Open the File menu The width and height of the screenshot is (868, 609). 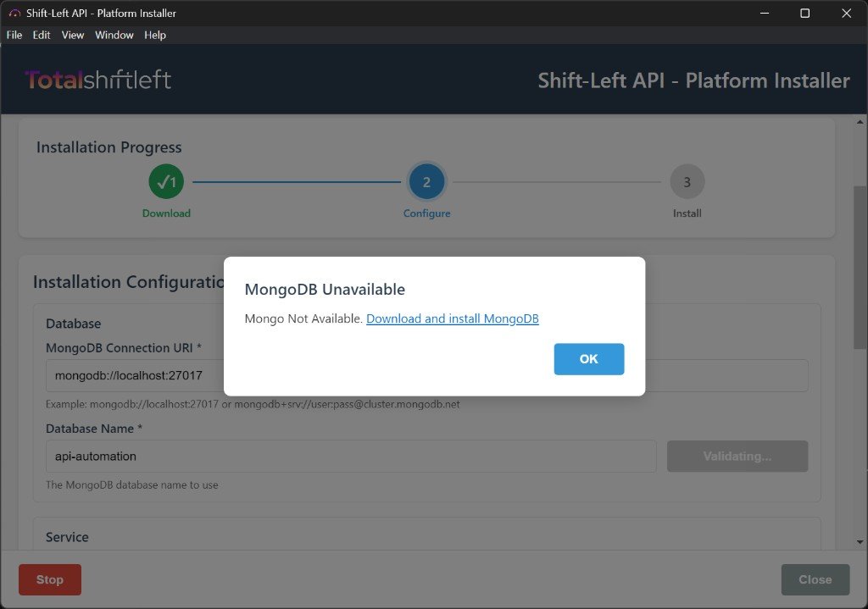(14, 35)
